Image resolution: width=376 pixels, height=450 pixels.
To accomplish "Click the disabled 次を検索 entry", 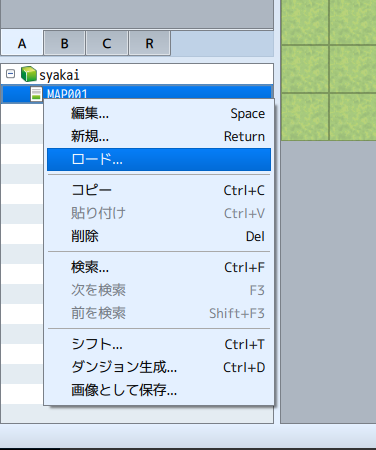I will (x=159, y=290).
